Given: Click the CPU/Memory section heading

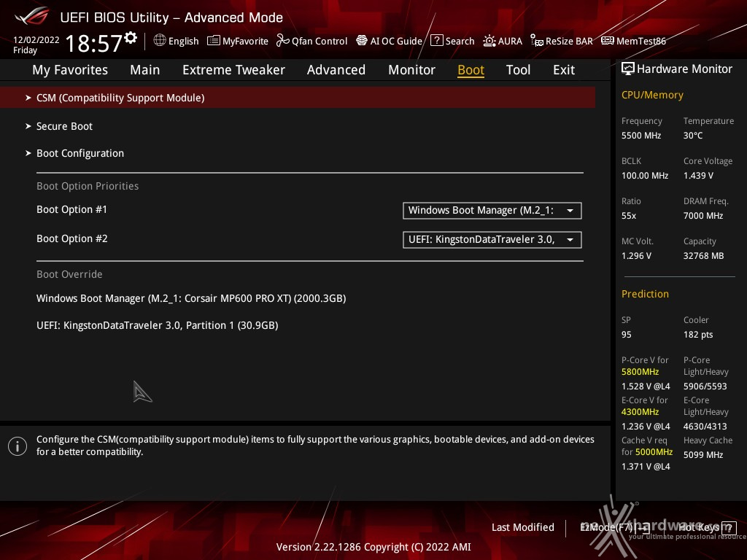Looking at the screenshot, I should pos(652,96).
